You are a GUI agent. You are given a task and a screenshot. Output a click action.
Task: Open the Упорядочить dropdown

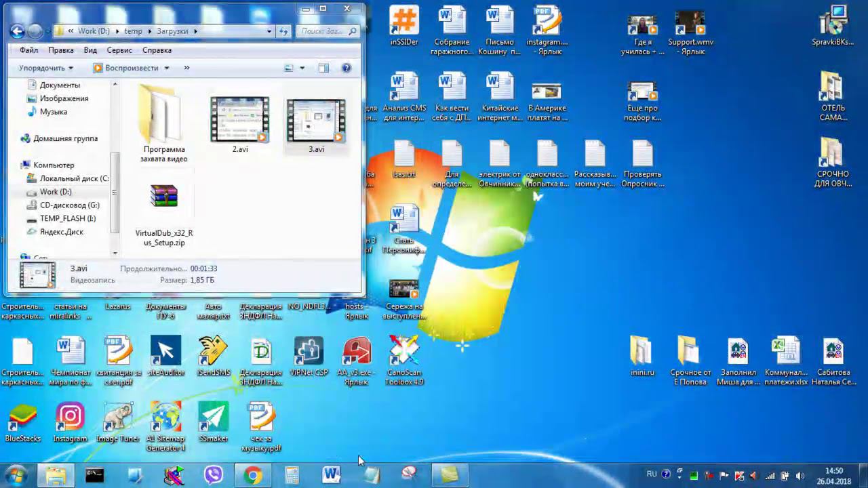pos(46,68)
